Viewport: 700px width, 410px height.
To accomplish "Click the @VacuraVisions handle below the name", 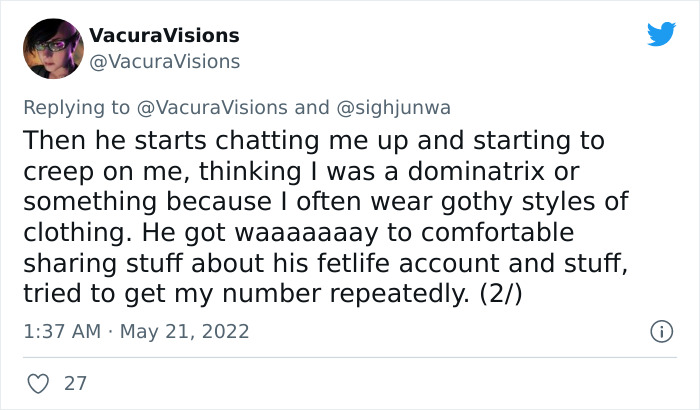I will pyautogui.click(x=165, y=61).
